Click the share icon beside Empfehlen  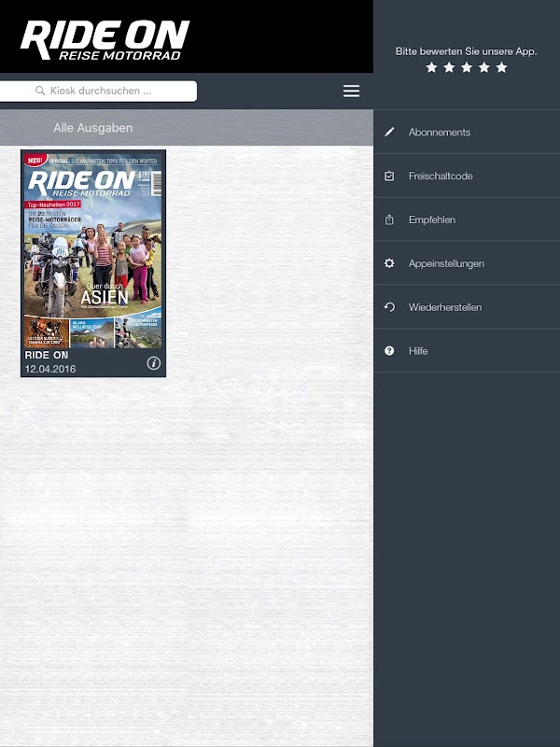tap(389, 219)
